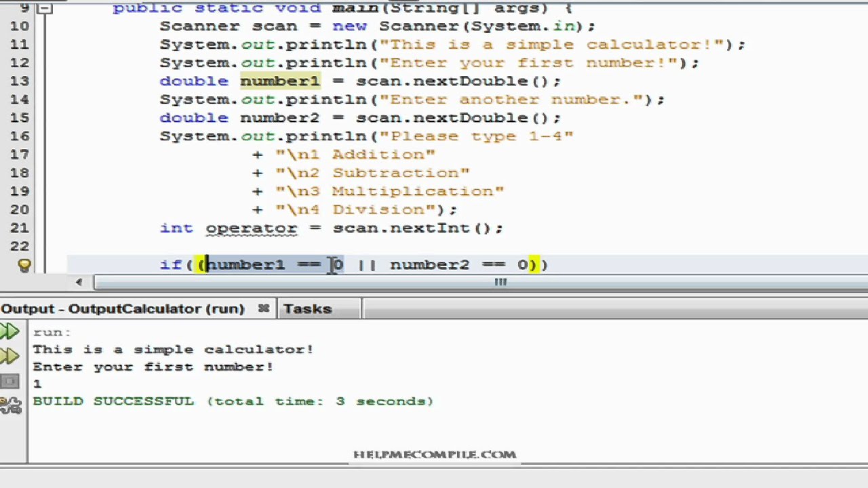Click "Please type 1-4" string on line 16
This screenshot has width=868, height=488.
click(x=476, y=136)
